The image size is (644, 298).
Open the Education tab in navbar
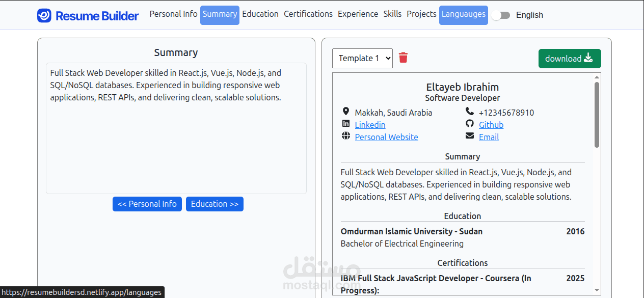pos(260,14)
